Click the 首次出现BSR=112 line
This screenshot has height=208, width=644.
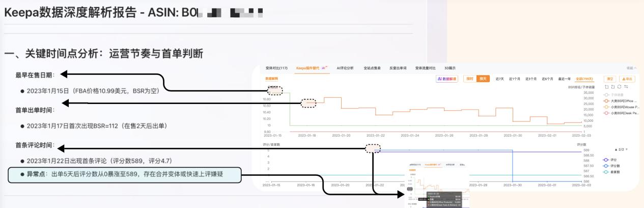coord(97,126)
